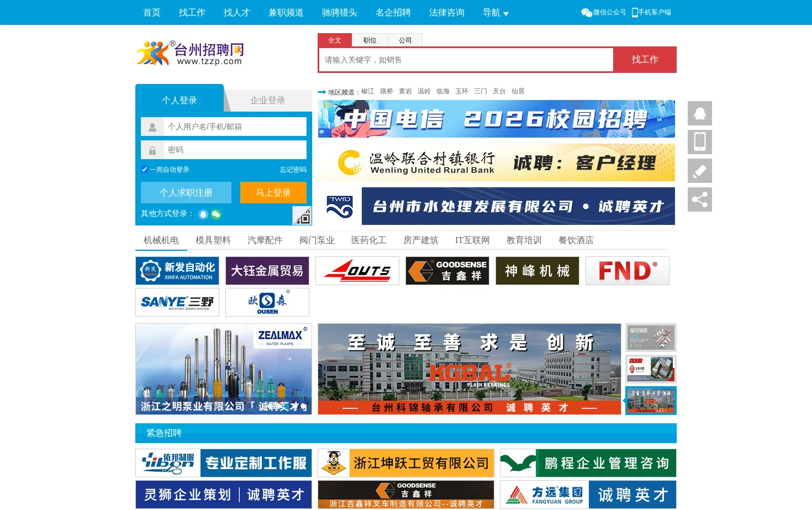The width and height of the screenshot is (812, 510).
Task: Click the red 找工作 search button
Action: (x=645, y=60)
